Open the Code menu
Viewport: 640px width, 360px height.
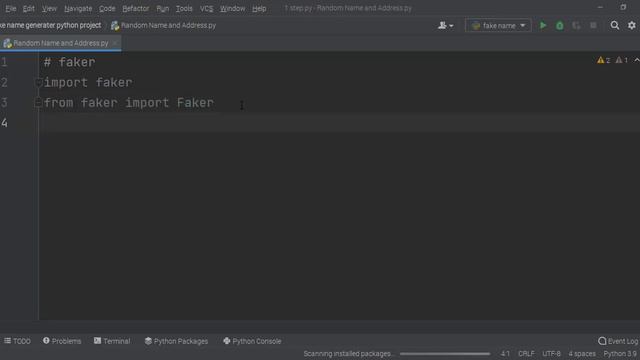(x=107, y=8)
